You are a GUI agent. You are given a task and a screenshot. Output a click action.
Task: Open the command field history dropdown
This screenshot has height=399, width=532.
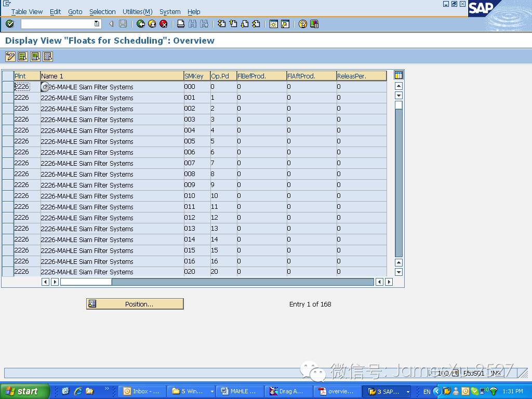(97, 24)
